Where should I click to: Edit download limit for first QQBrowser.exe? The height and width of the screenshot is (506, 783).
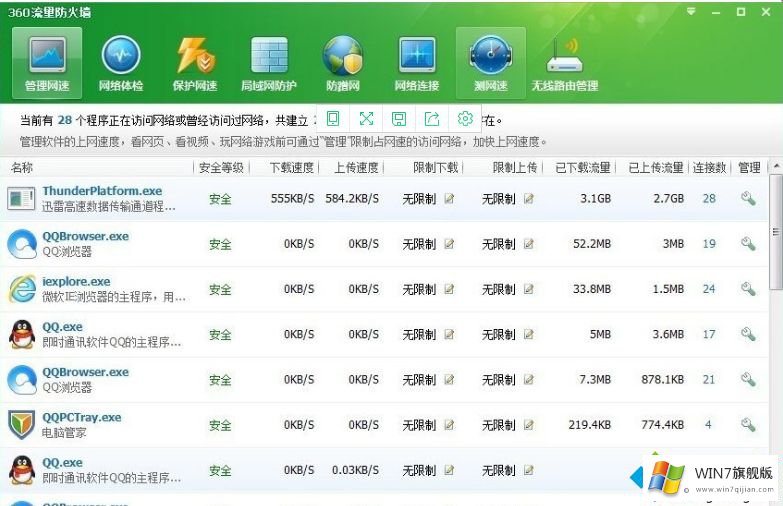(x=449, y=244)
